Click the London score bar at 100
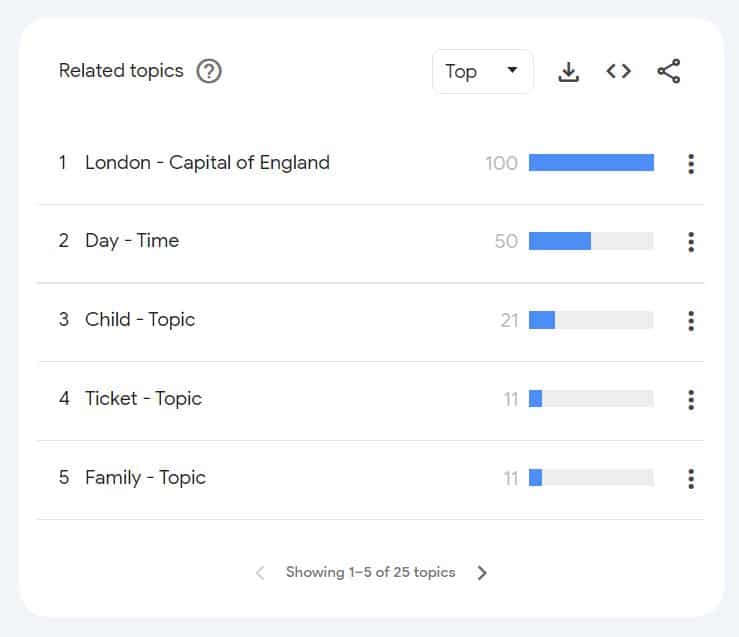 point(591,163)
